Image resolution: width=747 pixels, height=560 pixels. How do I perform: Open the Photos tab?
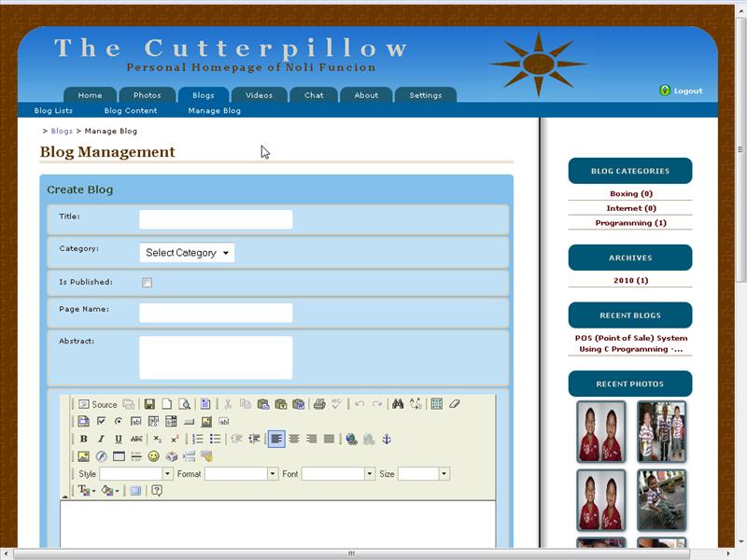pyautogui.click(x=148, y=95)
